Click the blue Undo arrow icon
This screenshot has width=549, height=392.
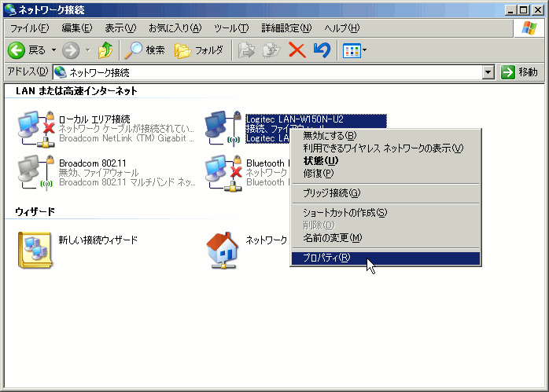[x=322, y=50]
